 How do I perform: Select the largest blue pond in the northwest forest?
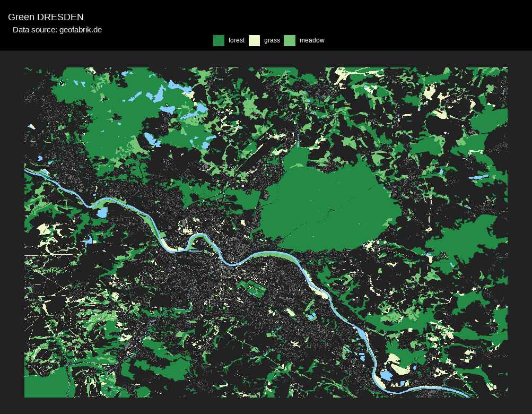pos(158,95)
